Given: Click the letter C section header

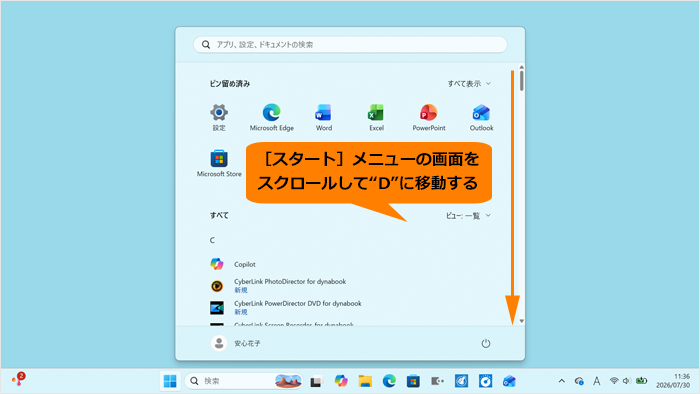Looking at the screenshot, I should click(x=212, y=240).
